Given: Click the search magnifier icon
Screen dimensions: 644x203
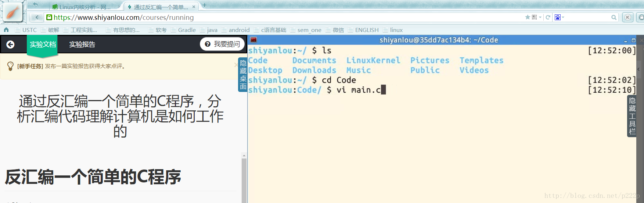Looking at the screenshot, I should point(614,17).
